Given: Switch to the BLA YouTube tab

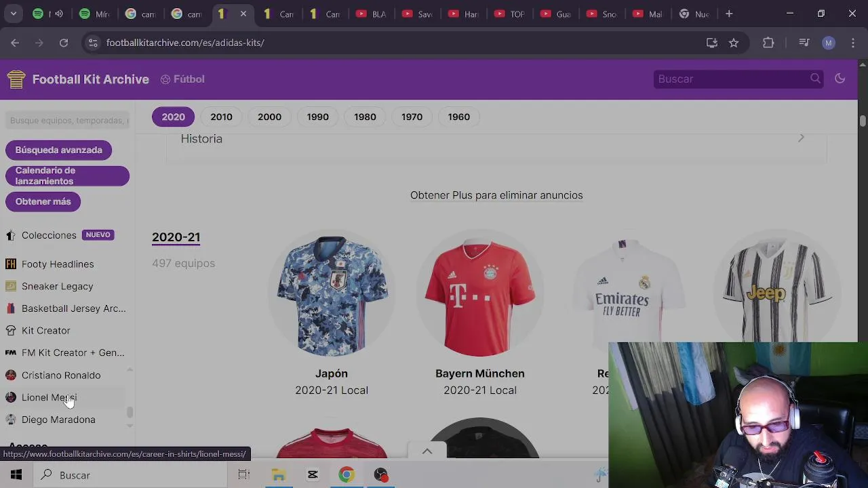Looking at the screenshot, I should click(371, 14).
